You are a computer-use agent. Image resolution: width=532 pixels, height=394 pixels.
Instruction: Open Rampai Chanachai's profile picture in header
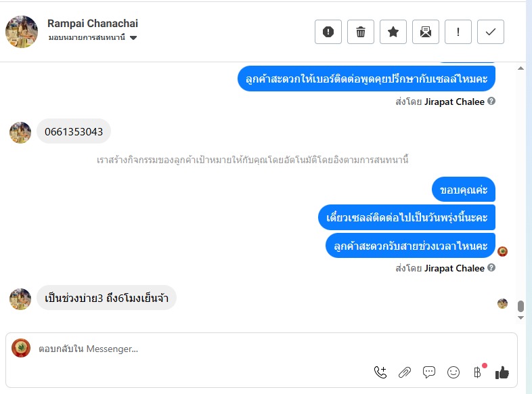(22, 32)
